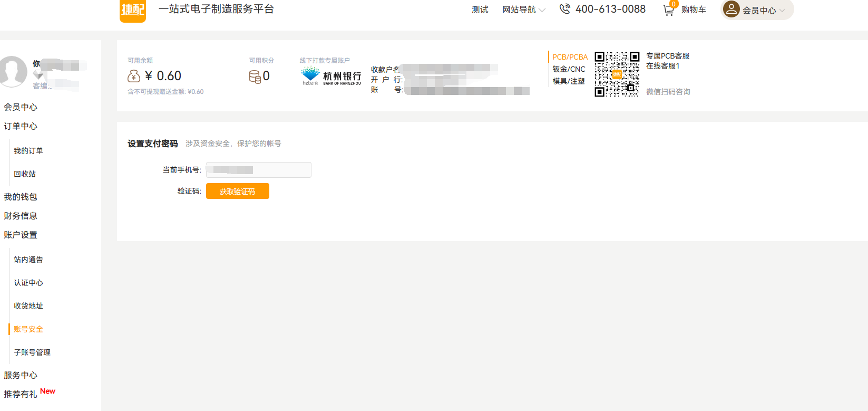Click the 测试 link in header
The image size is (868, 411).
click(480, 9)
